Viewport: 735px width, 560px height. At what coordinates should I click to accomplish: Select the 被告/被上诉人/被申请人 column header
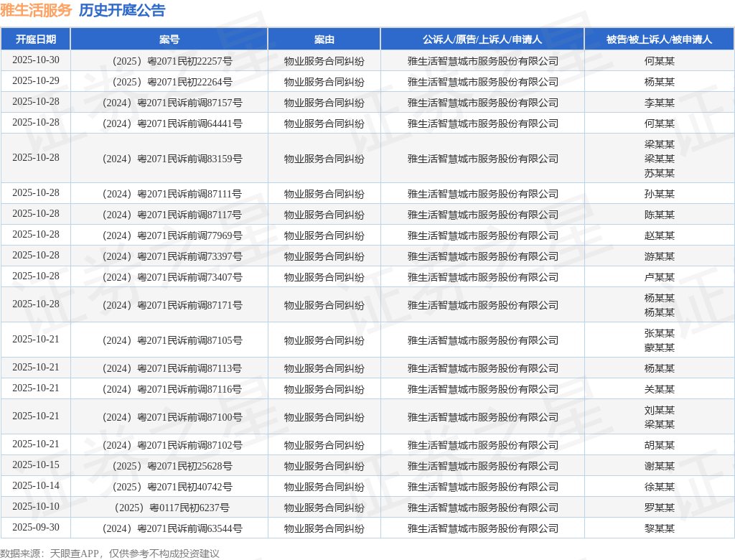point(659,39)
